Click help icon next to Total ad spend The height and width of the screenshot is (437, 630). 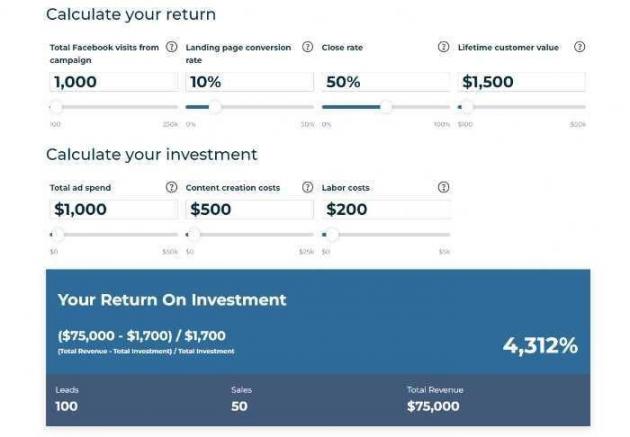(171, 187)
